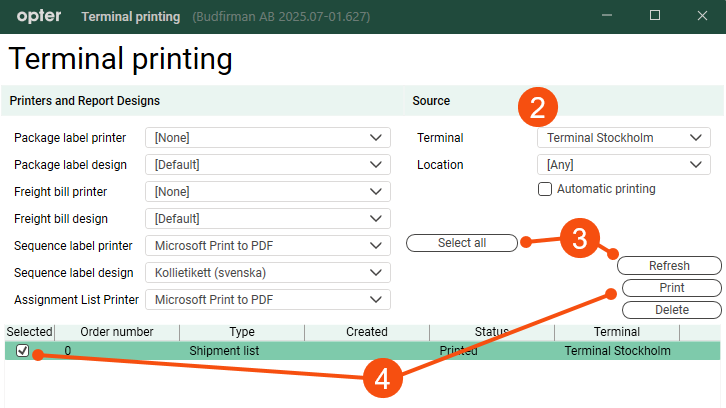Open the Location dropdown set to Any
Image resolution: width=726 pixels, height=408 pixels.
[x=623, y=165]
